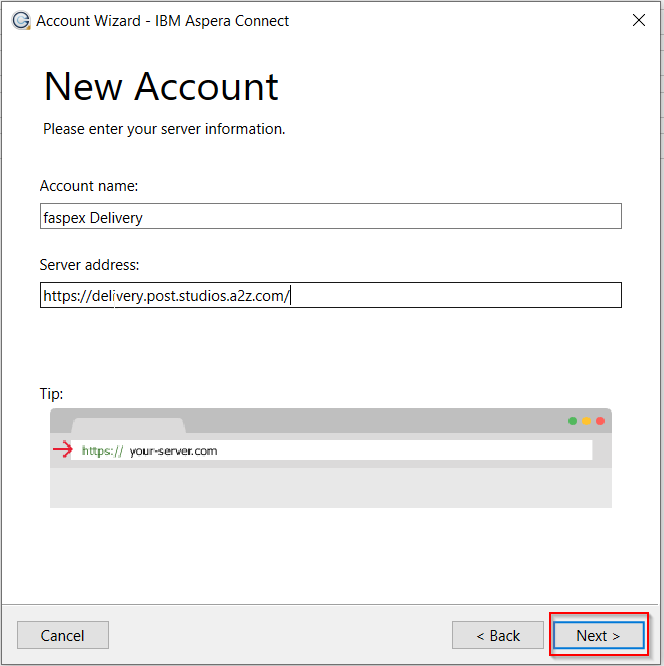Click inside the Server address field
Viewport: 664px width, 666px height.
pos(331,295)
